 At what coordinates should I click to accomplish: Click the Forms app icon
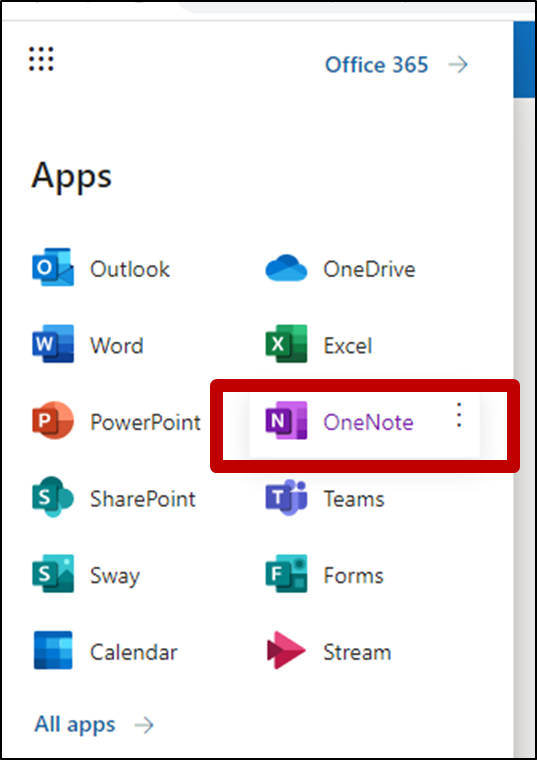[286, 573]
